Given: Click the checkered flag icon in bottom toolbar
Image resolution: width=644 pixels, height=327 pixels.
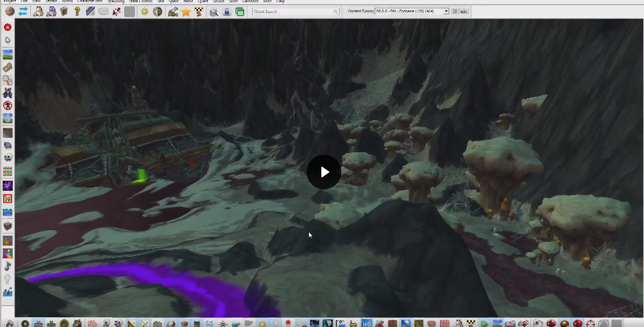Looking at the screenshot, I should pyautogui.click(x=471, y=323).
